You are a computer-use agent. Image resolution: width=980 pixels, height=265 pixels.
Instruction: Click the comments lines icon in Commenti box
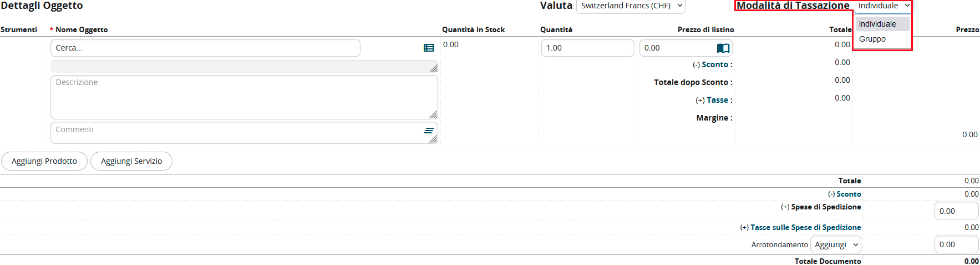pyautogui.click(x=429, y=131)
